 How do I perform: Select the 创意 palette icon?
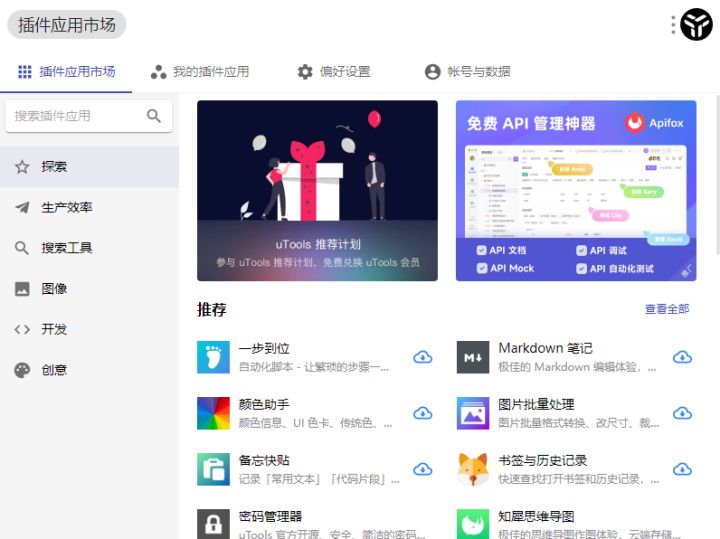[22, 370]
